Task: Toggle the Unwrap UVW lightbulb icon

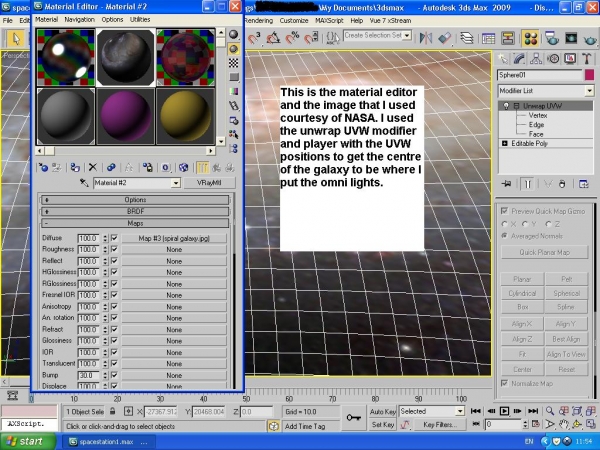Action: pyautogui.click(x=506, y=106)
